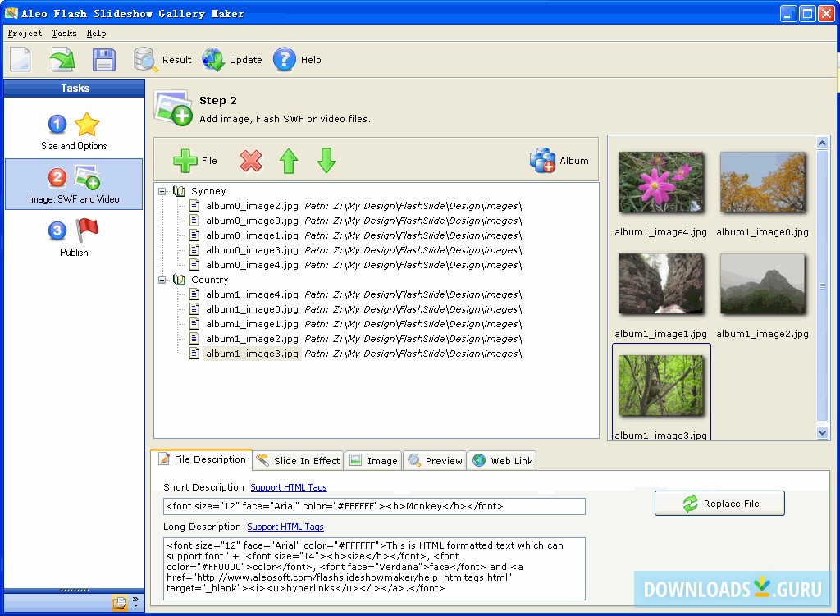The height and width of the screenshot is (616, 840).
Task: Select album0_image3.jpg in file tree
Action: click(x=252, y=250)
